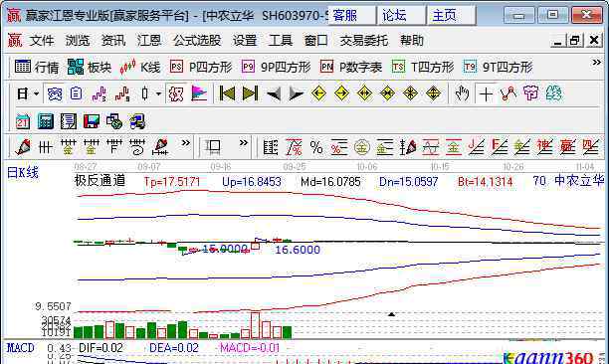Jump to first bar with skip-back arrow

(x=227, y=93)
